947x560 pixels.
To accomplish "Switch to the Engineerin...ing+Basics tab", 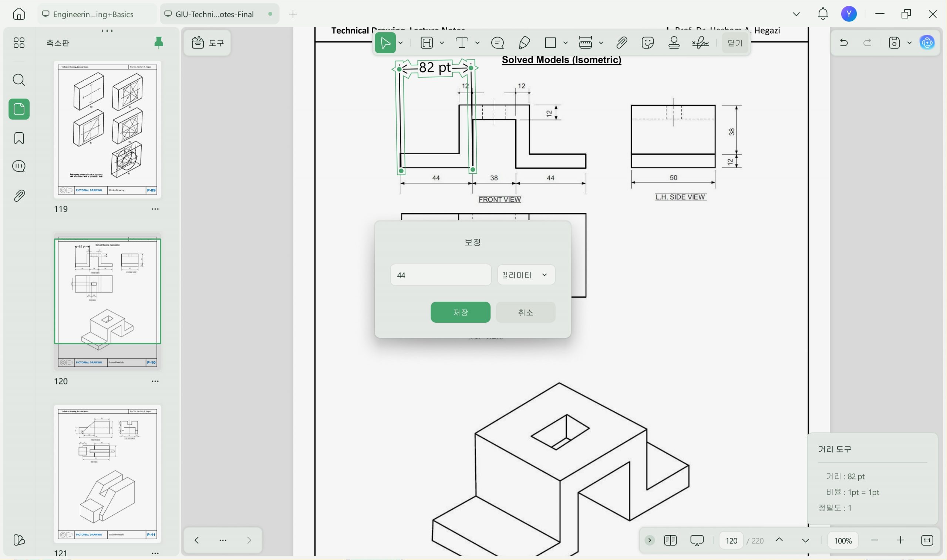I will (x=97, y=14).
